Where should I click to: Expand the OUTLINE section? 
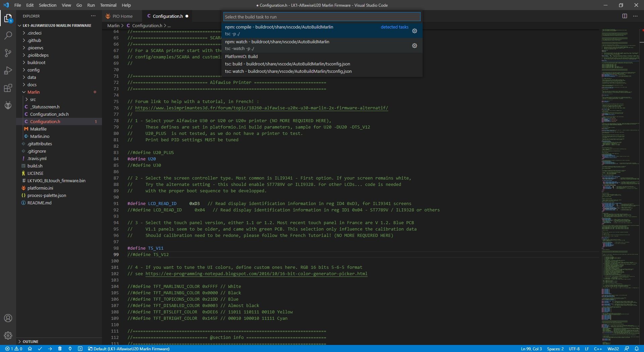[x=30, y=341]
